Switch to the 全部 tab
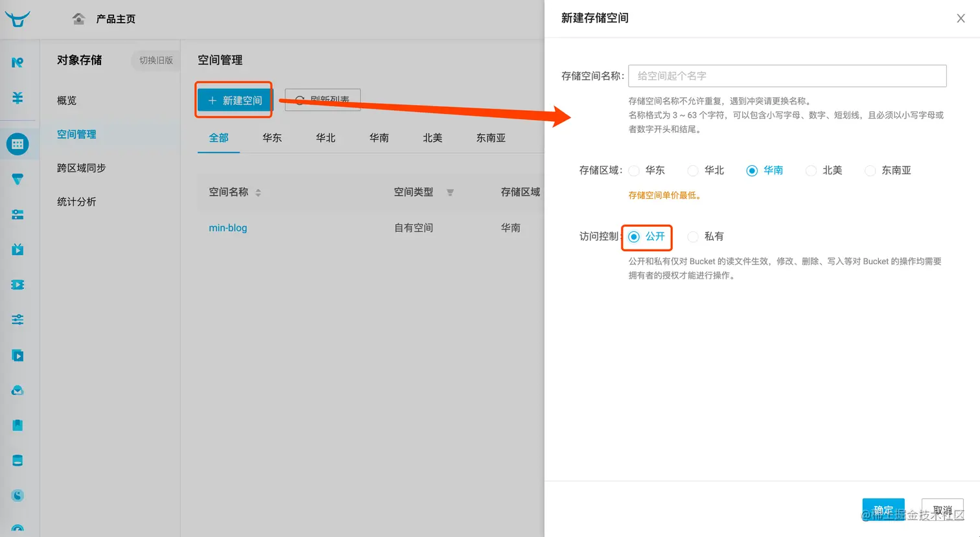 click(x=218, y=138)
